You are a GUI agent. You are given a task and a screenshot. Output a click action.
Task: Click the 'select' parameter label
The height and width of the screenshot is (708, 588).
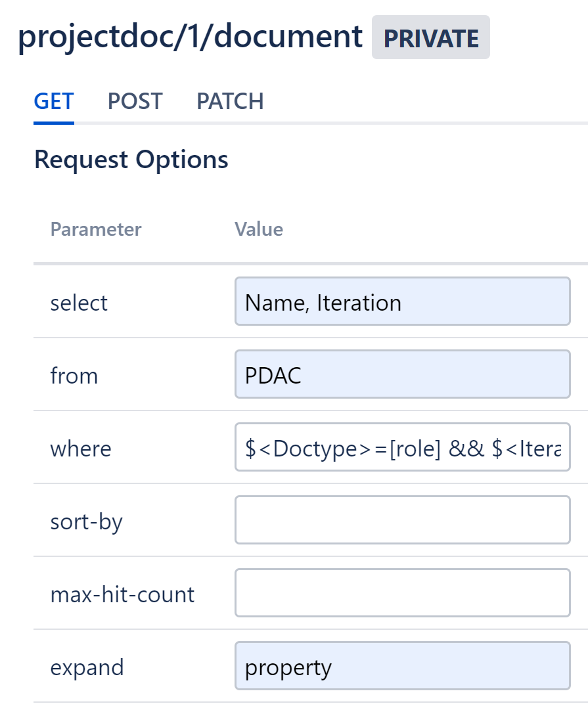click(x=79, y=303)
